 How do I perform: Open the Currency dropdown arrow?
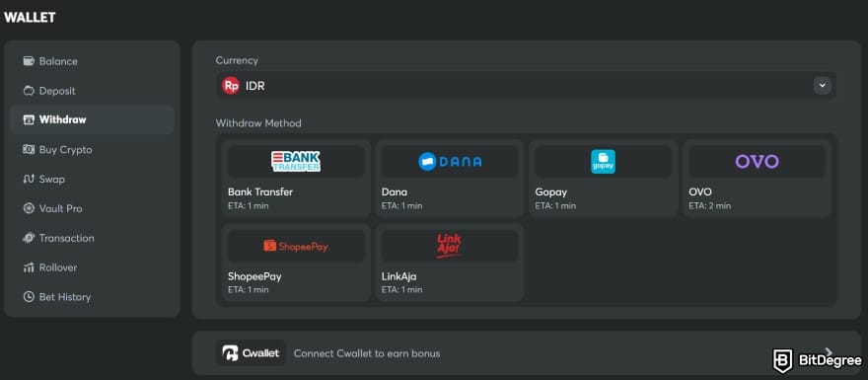click(822, 85)
